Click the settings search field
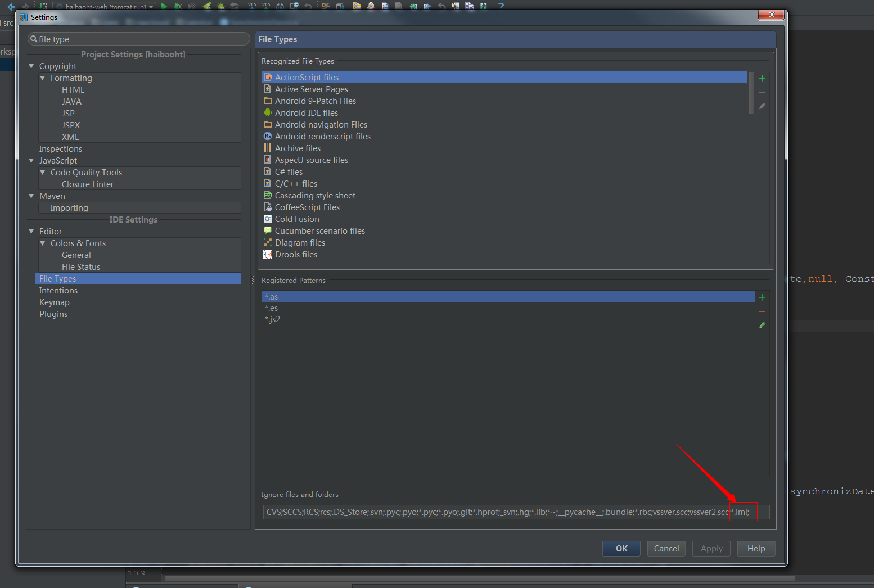The image size is (874, 588). point(139,39)
